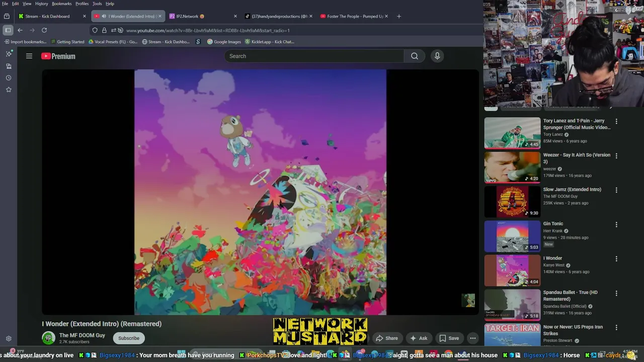This screenshot has height=362, width=644.
Task: Open the sidebar history clock icon
Action: [x=9, y=78]
